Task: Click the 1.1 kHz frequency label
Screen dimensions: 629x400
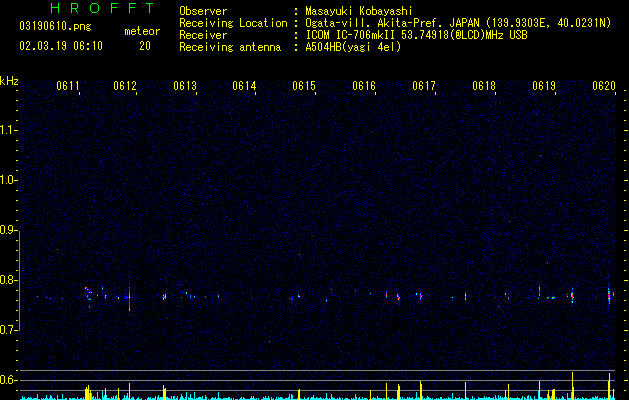Action: click(8, 130)
